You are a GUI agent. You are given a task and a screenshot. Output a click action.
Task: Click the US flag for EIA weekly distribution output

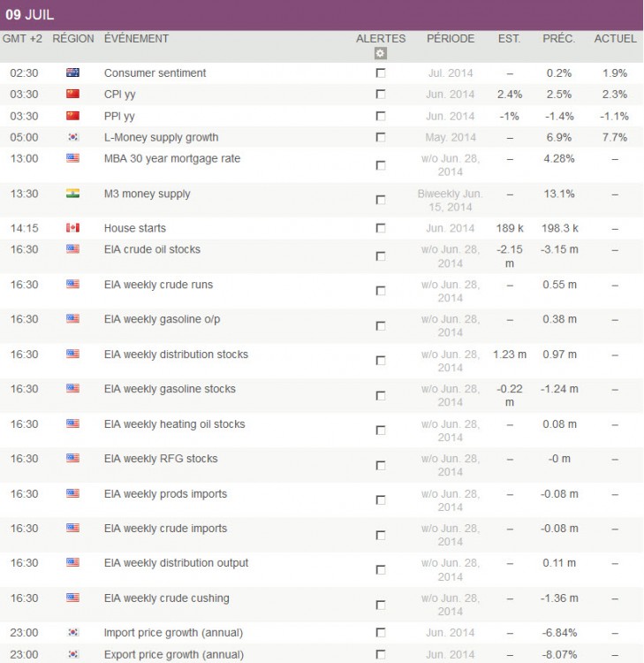point(72,563)
